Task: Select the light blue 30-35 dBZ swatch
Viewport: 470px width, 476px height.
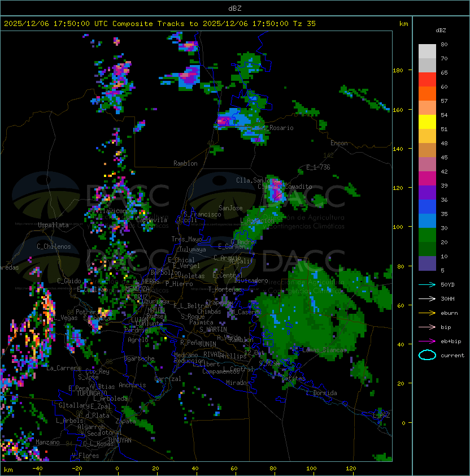Action: 427,221
